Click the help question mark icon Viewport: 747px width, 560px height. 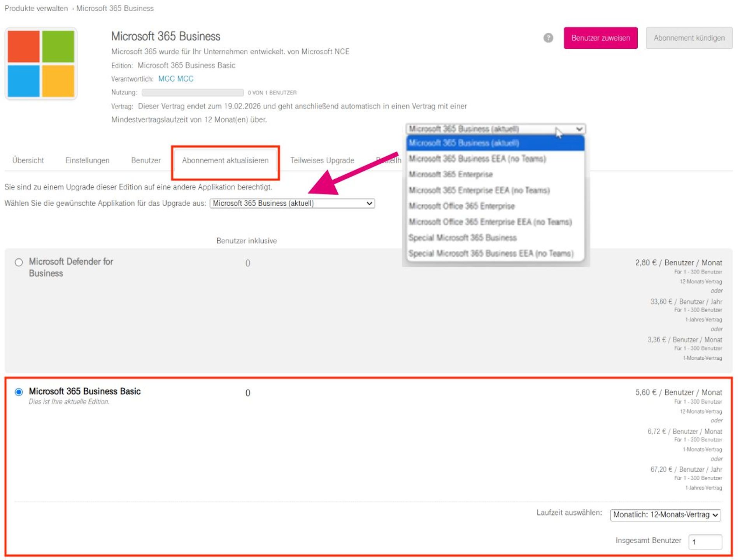click(548, 38)
